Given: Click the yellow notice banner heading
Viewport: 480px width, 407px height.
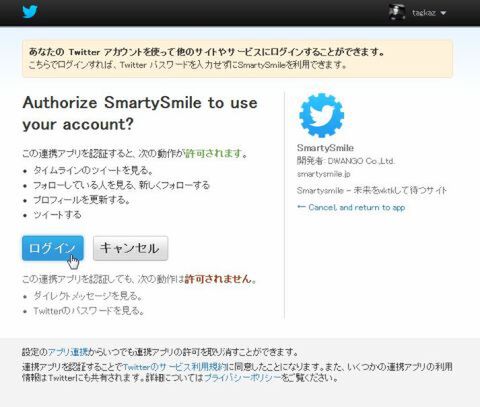Looking at the screenshot, I should click(207, 52).
